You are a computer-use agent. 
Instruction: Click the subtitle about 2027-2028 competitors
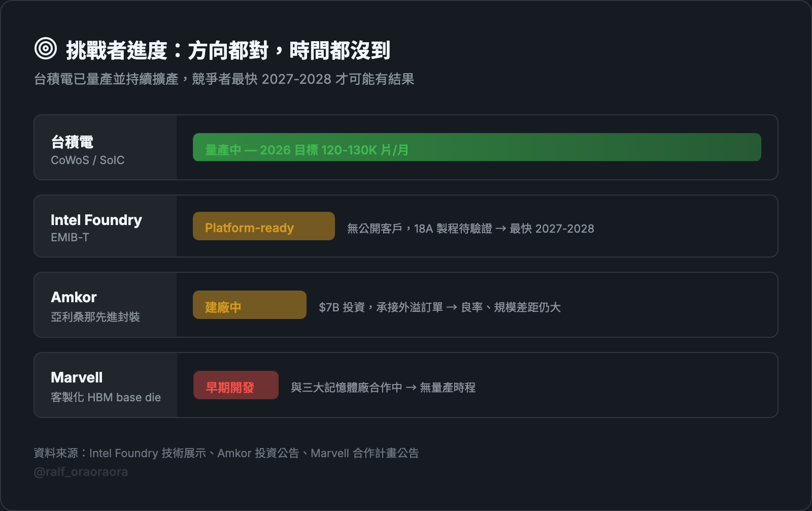pyautogui.click(x=224, y=79)
